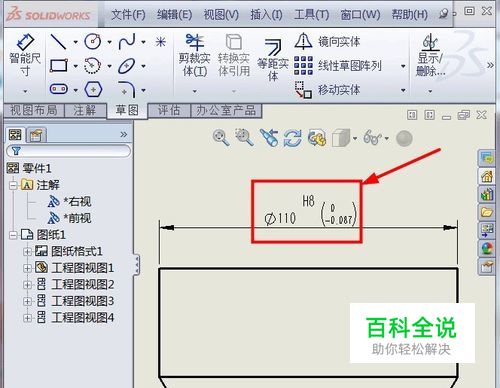The image size is (500, 388).
Task: Open Rectangle tool dropdown arrow
Action: pyautogui.click(x=76, y=66)
